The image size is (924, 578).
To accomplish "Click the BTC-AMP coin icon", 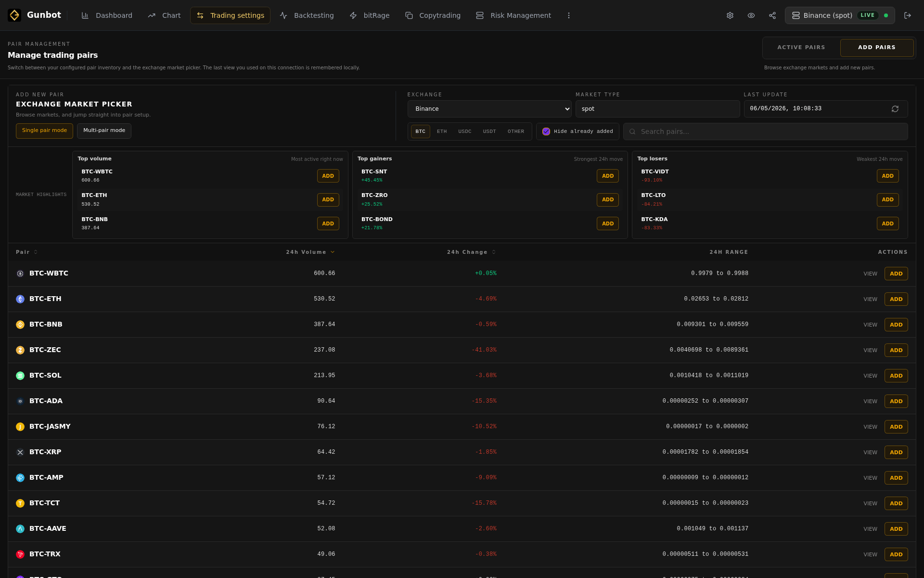I will click(20, 478).
